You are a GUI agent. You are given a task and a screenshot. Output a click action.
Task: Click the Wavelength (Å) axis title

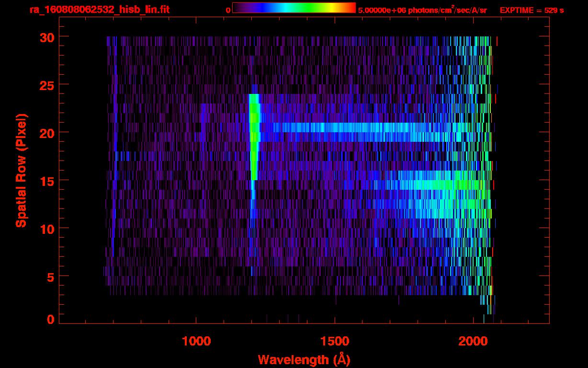[304, 359]
